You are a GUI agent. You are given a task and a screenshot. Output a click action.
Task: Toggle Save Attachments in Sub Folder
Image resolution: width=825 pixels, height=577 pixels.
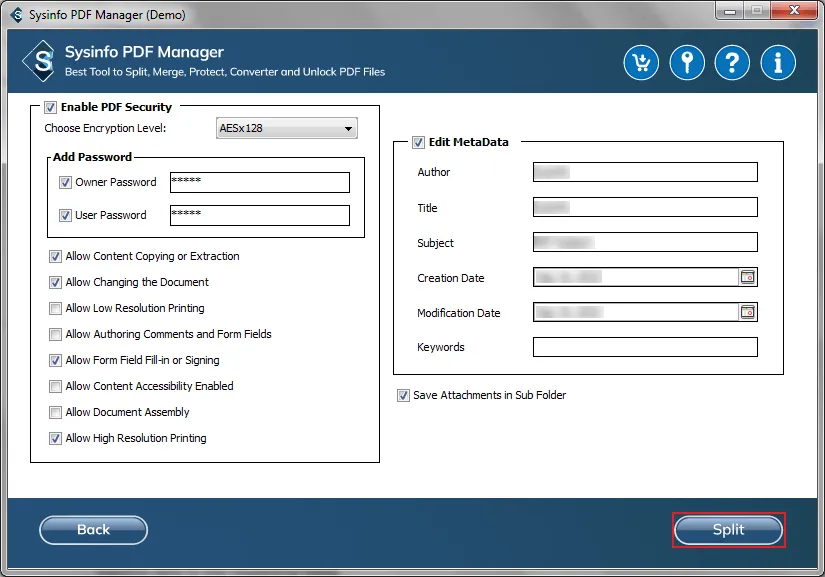tap(403, 395)
